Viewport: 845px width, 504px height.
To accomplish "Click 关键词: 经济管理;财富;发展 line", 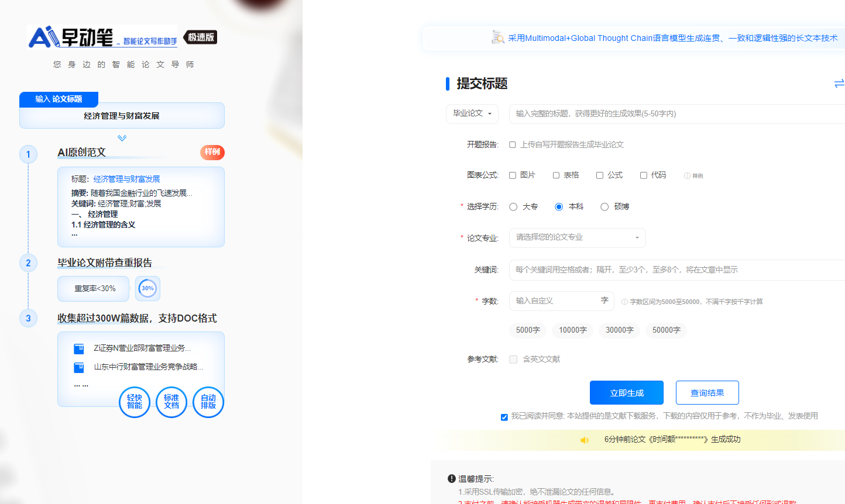I will point(116,203).
